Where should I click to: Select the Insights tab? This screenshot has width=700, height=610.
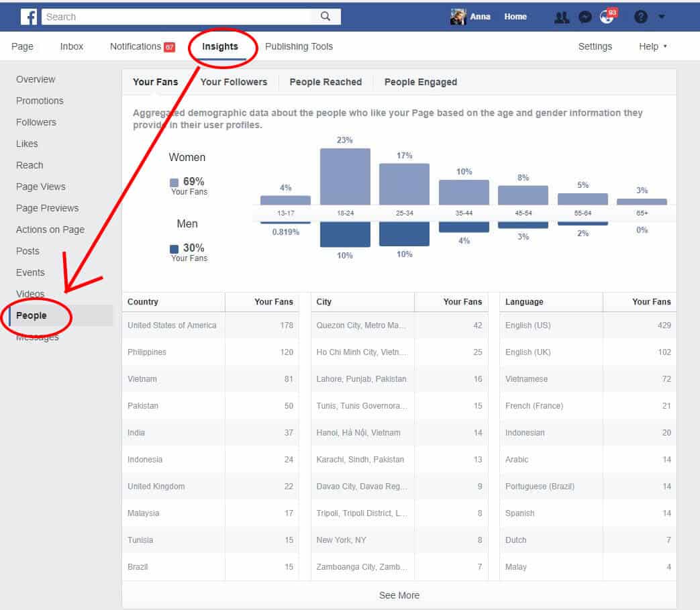click(219, 46)
